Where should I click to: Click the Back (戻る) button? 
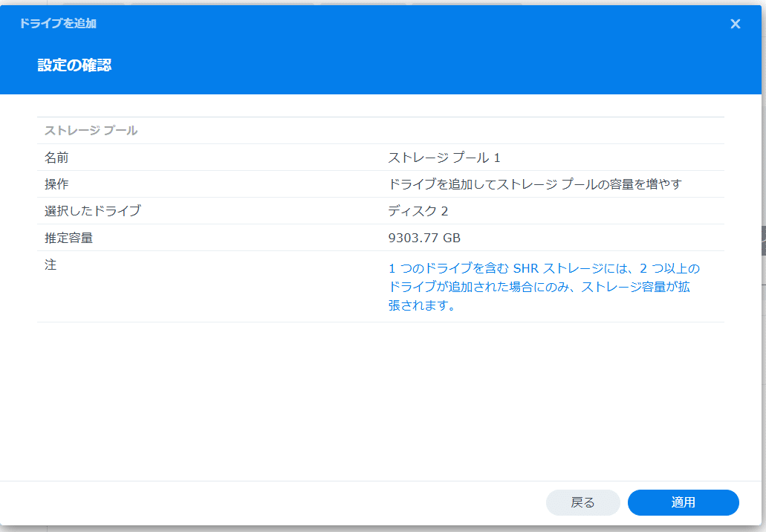(x=582, y=502)
